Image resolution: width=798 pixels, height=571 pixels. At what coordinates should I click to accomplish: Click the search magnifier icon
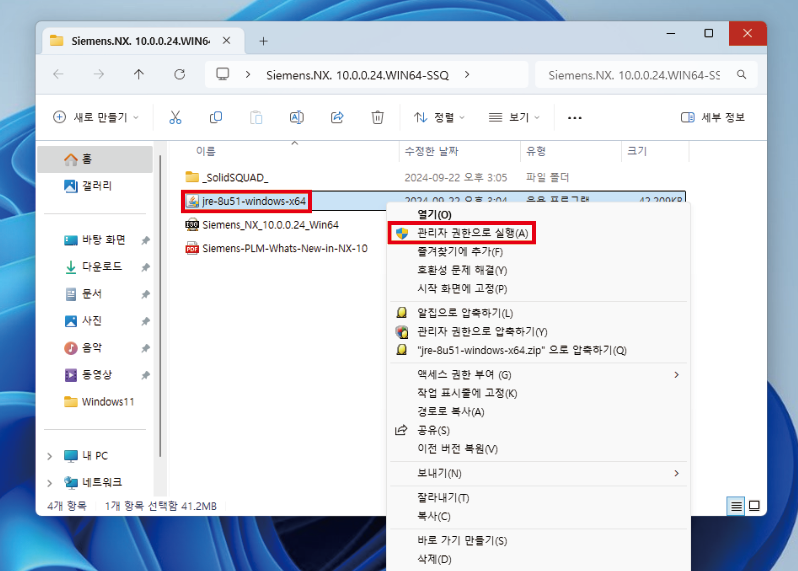click(742, 75)
